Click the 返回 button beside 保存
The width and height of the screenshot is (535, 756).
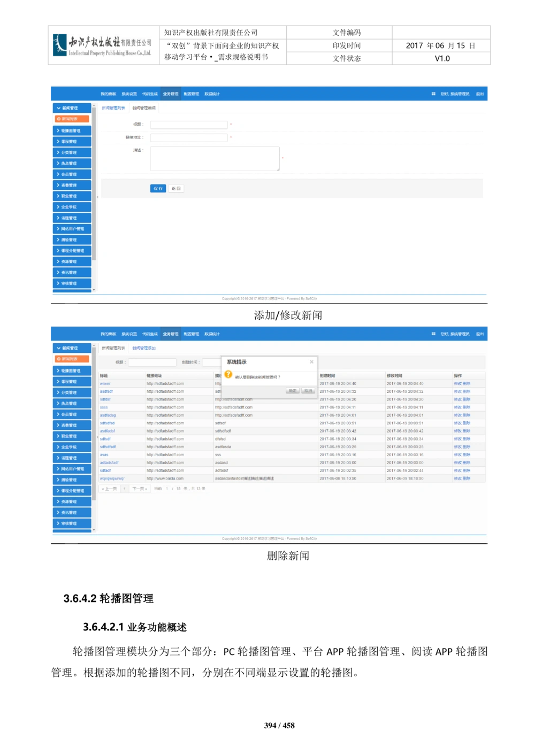[176, 189]
